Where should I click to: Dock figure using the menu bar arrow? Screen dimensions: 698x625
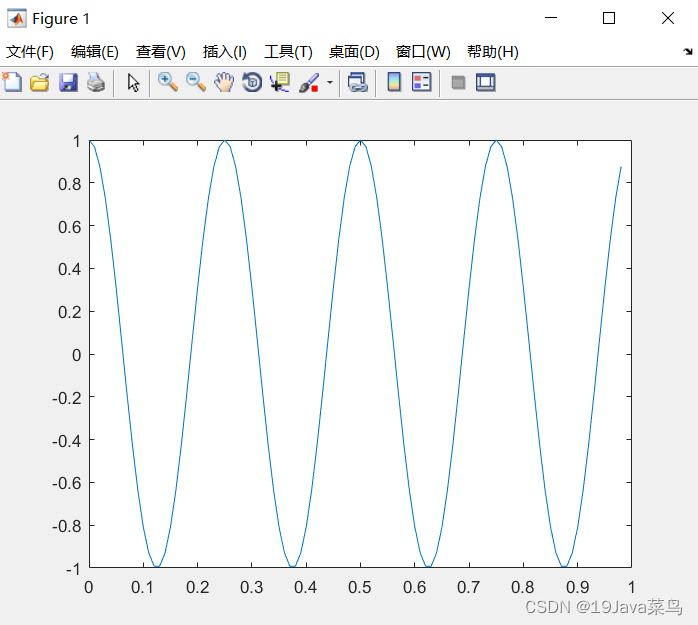click(x=688, y=52)
